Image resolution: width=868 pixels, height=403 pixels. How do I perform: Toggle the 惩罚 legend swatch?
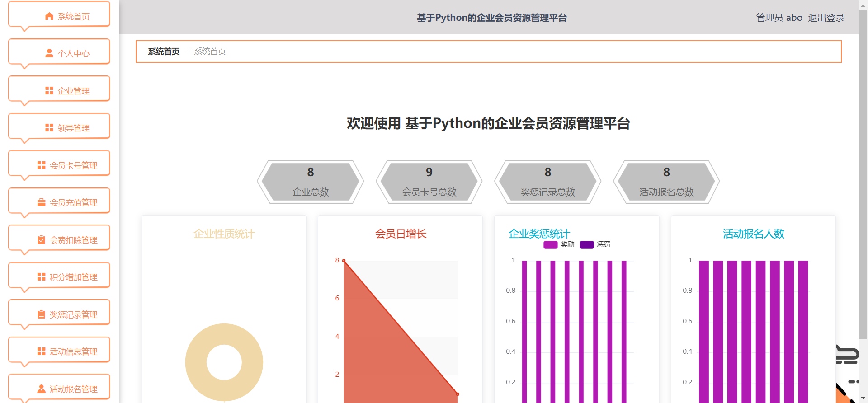[587, 244]
